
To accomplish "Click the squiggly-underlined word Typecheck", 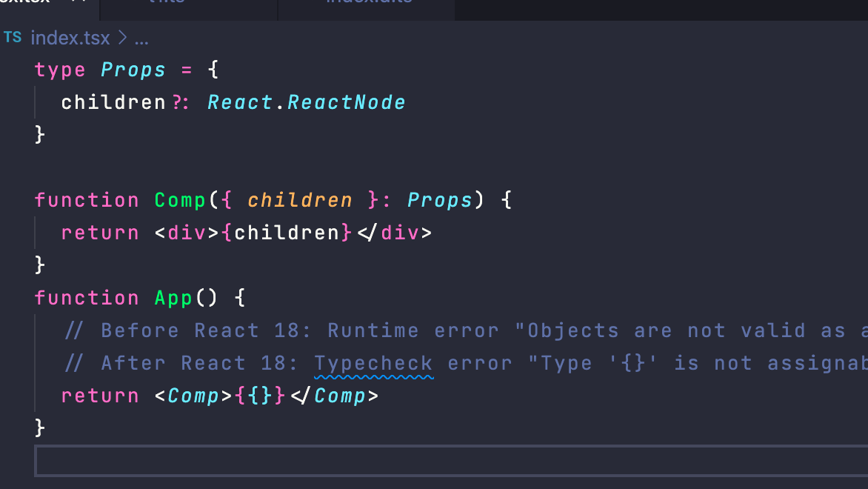I will pos(373,363).
